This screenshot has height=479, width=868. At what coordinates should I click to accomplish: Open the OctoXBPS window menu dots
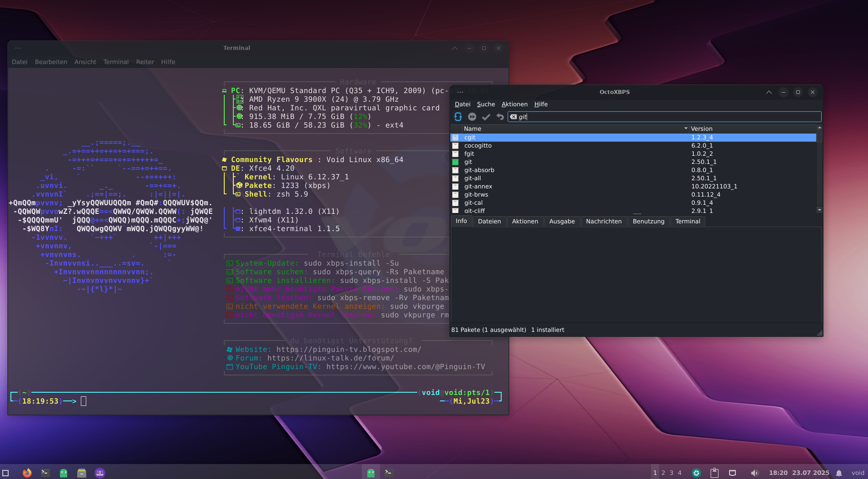[x=460, y=92]
